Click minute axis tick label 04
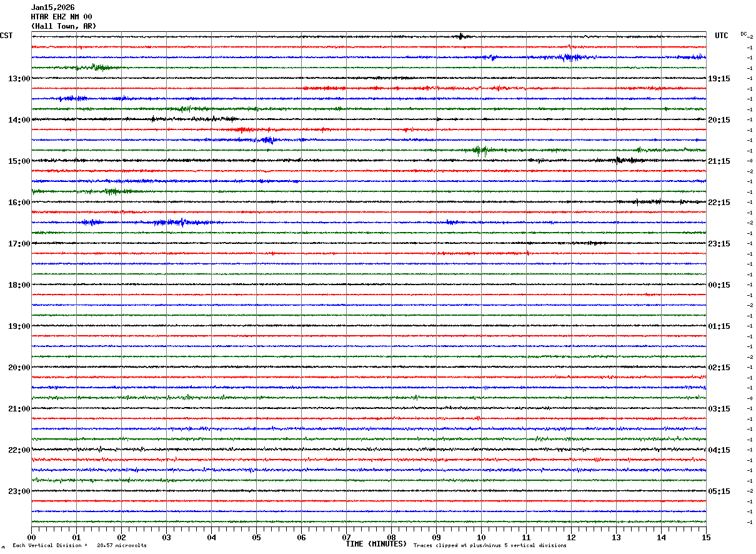The width and height of the screenshot is (756, 554). [x=211, y=538]
